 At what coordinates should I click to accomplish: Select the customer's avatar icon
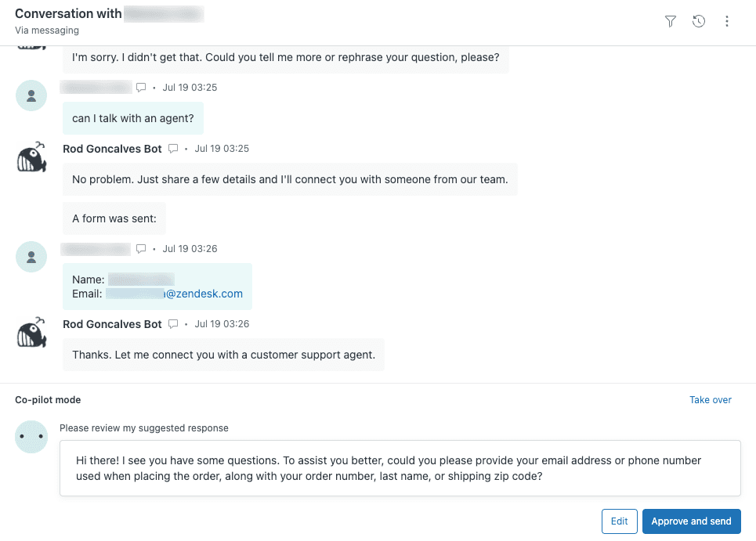coord(31,95)
